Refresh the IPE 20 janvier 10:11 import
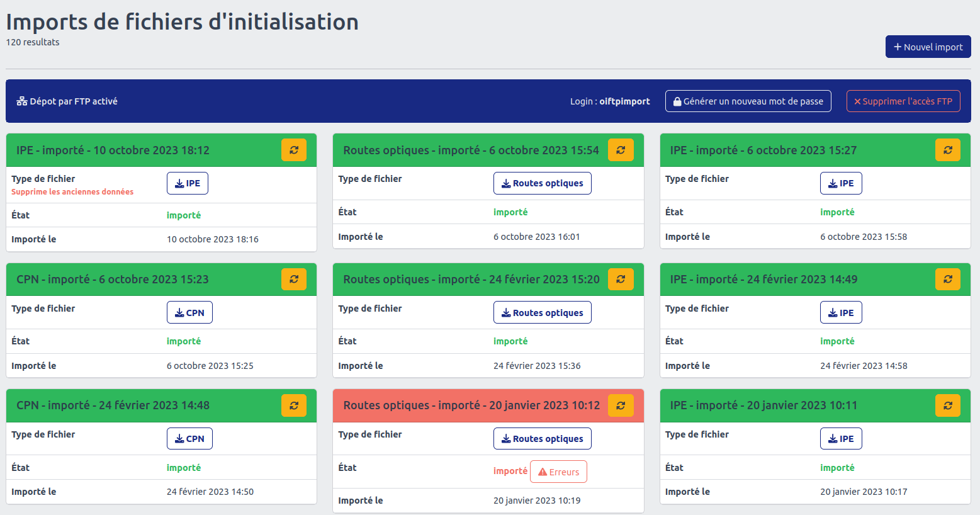 (947, 405)
